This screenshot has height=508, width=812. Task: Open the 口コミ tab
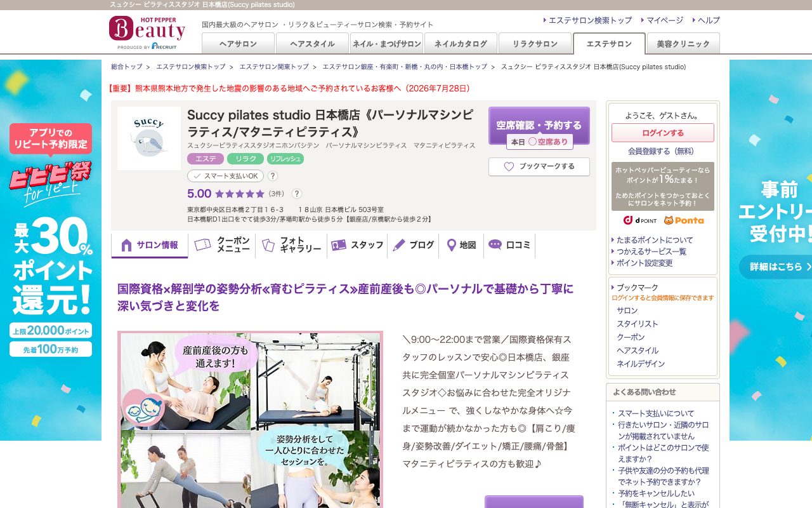509,246
